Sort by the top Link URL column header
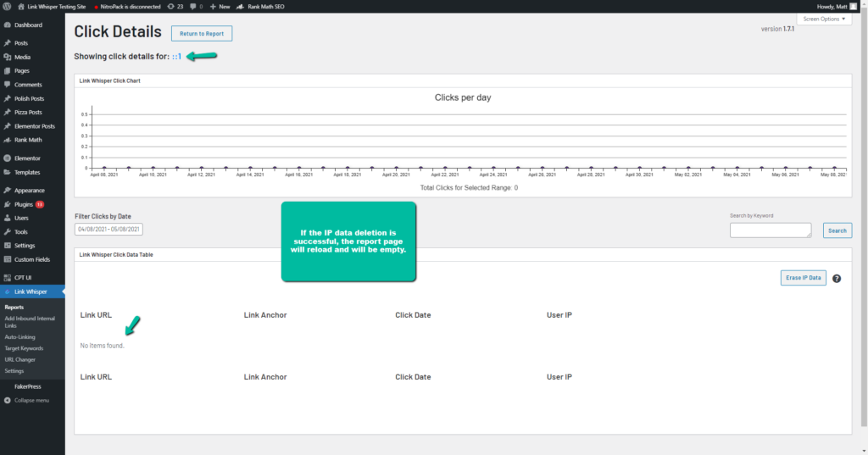 96,315
